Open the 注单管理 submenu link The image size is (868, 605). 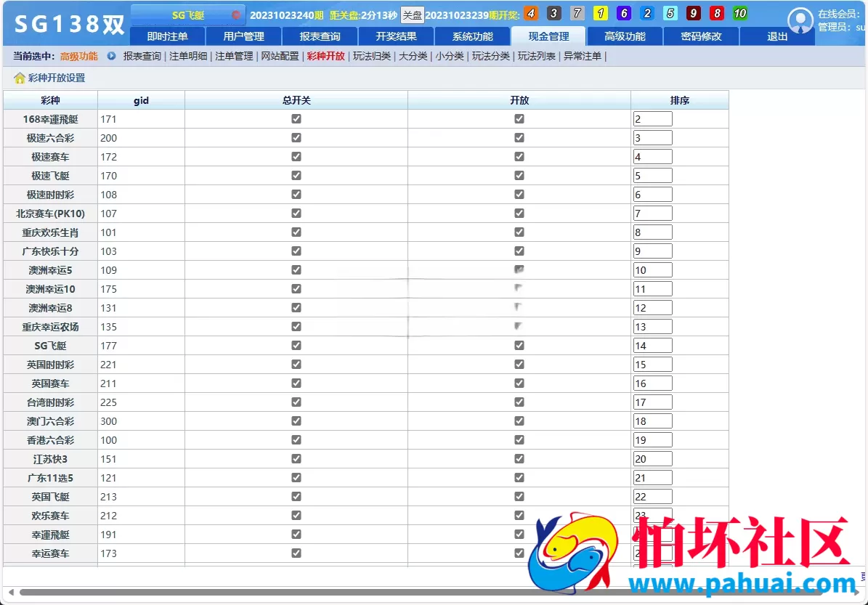234,56
